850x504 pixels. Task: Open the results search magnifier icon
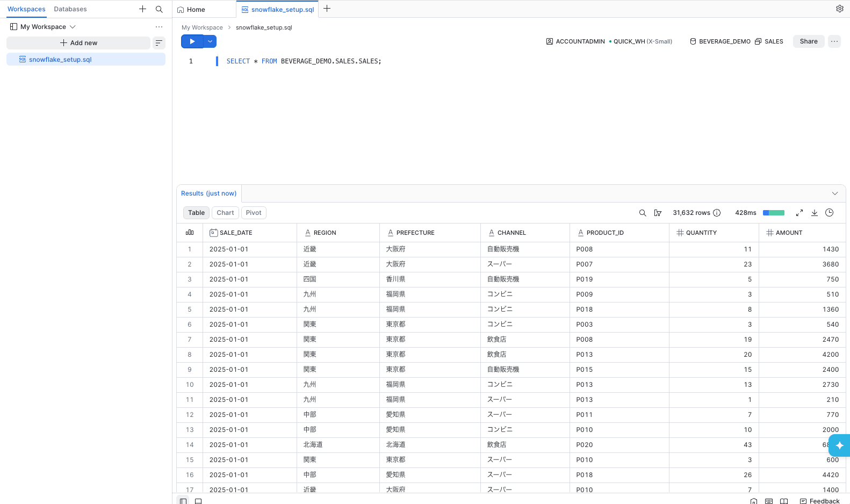643,213
